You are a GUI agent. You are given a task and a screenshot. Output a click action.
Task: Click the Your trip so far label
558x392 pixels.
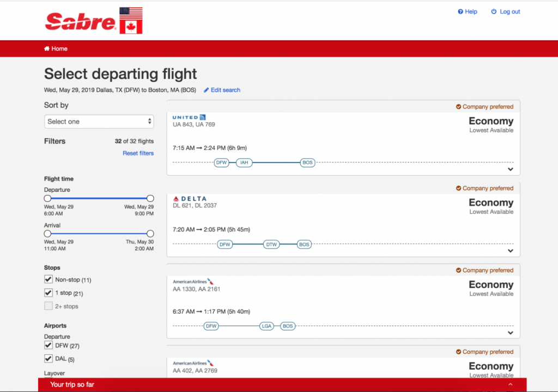click(72, 384)
